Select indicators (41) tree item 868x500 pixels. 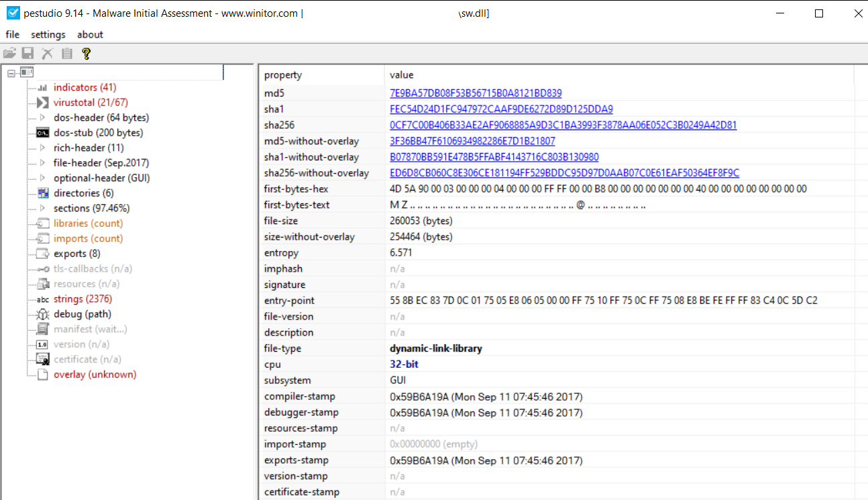pyautogui.click(x=85, y=87)
